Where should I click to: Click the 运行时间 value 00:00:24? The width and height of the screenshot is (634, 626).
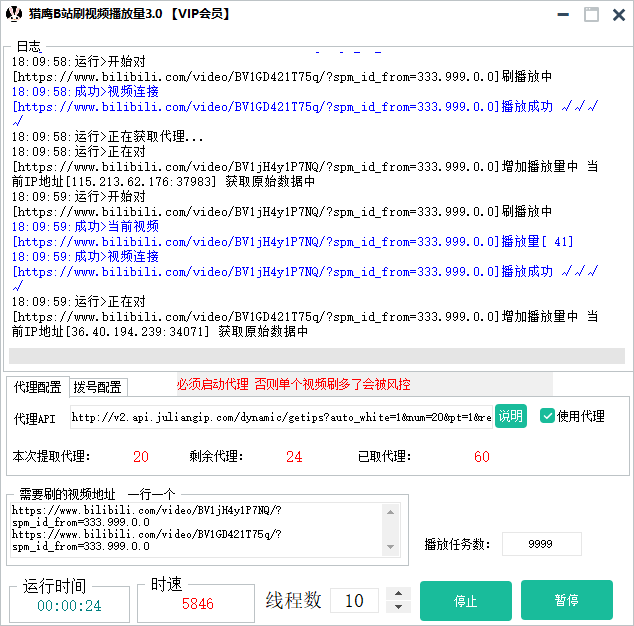pyautogui.click(x=69, y=605)
